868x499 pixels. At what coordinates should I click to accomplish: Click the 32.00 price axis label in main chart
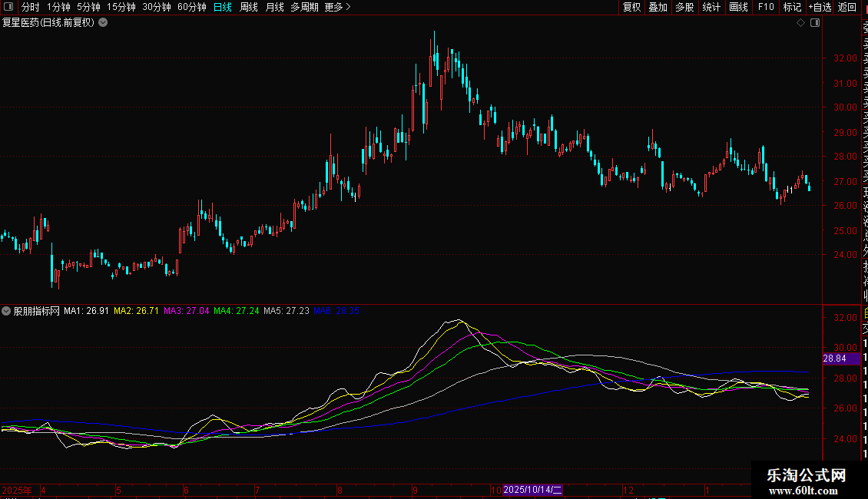click(845, 58)
